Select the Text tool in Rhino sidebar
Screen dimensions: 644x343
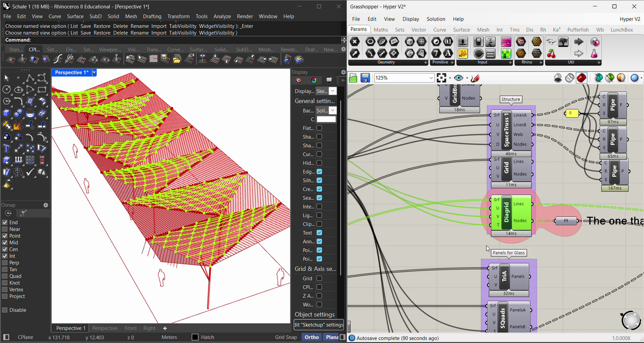click(x=6, y=149)
